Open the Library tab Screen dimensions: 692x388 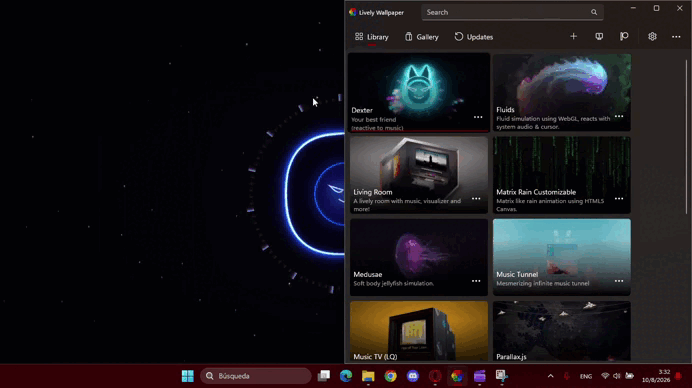[372, 37]
